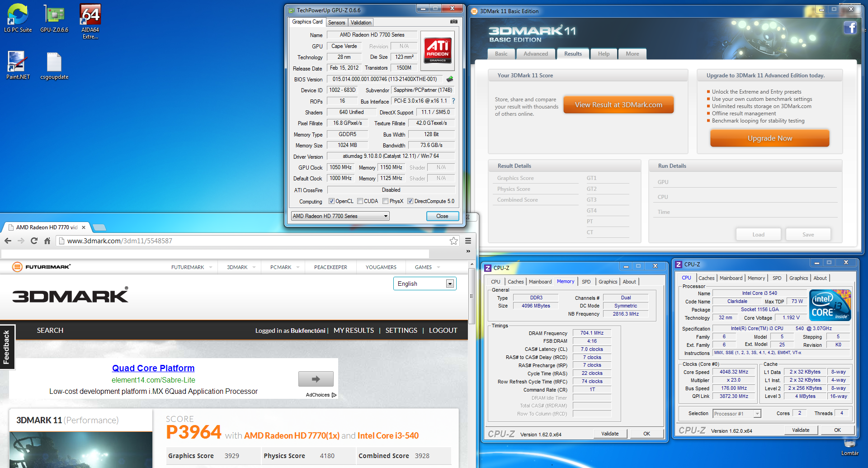The width and height of the screenshot is (868, 468).
Task: Open the Lomtár recycle bin icon
Action: click(849, 445)
